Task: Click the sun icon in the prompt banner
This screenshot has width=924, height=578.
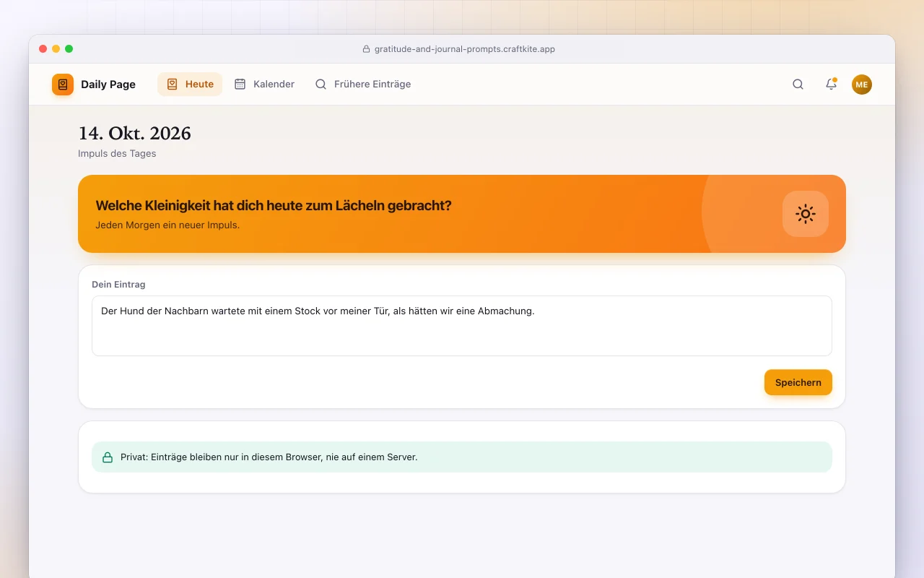Action: tap(806, 214)
